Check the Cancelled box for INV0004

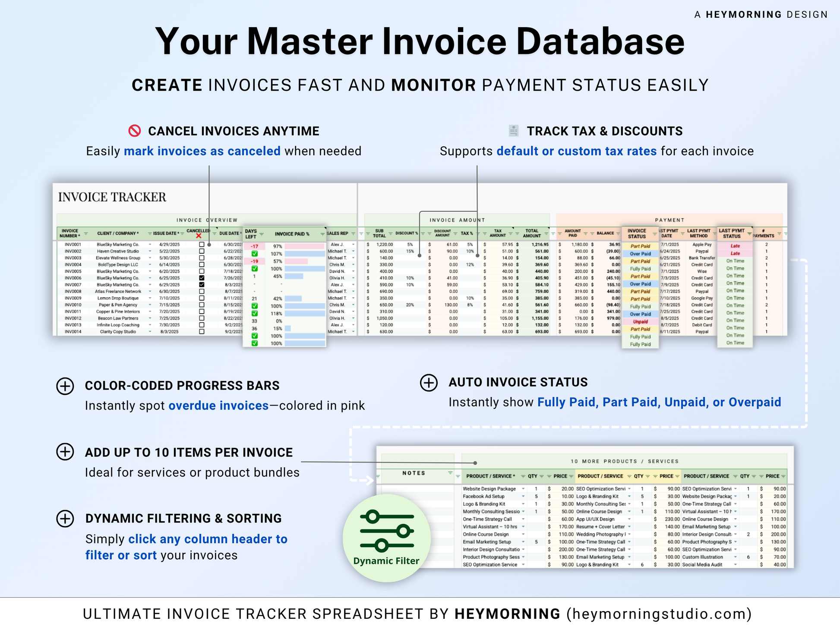pyautogui.click(x=202, y=265)
